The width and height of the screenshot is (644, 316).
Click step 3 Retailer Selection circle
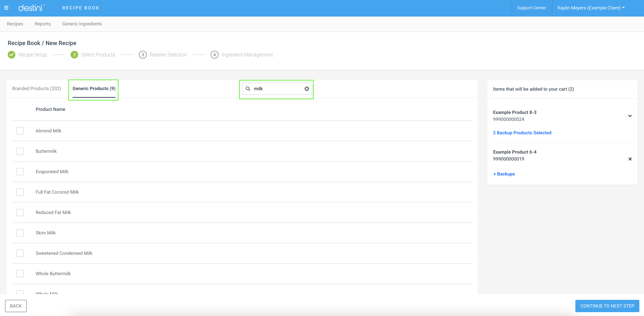[143, 54]
